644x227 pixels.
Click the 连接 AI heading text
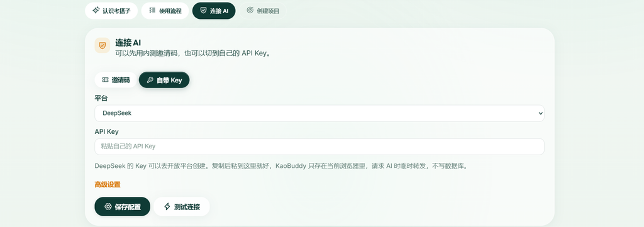pos(128,43)
